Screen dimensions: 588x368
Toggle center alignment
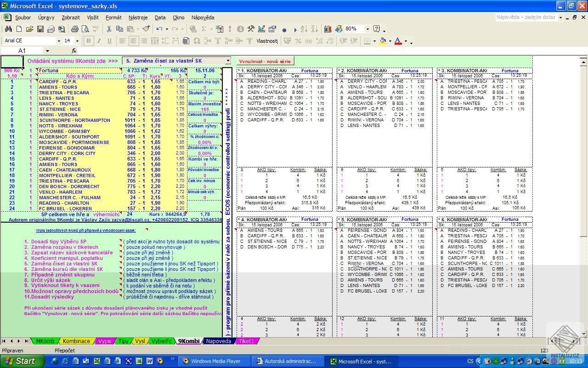(x=133, y=41)
